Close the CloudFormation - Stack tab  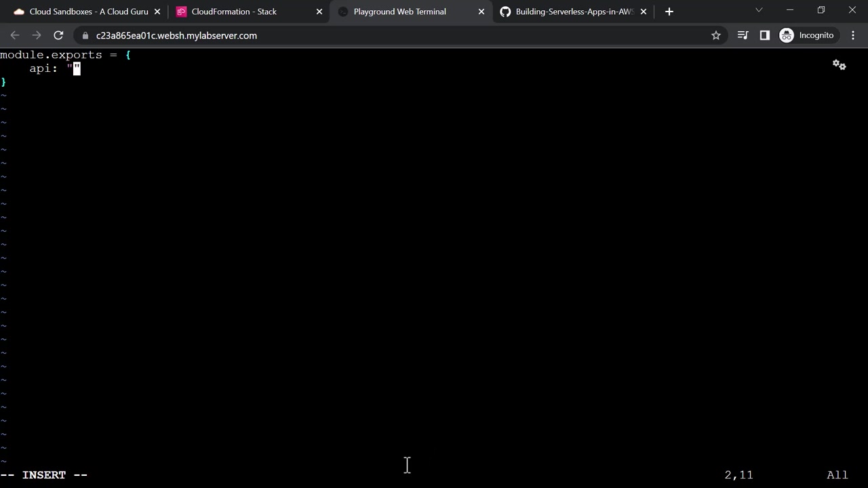pos(319,12)
